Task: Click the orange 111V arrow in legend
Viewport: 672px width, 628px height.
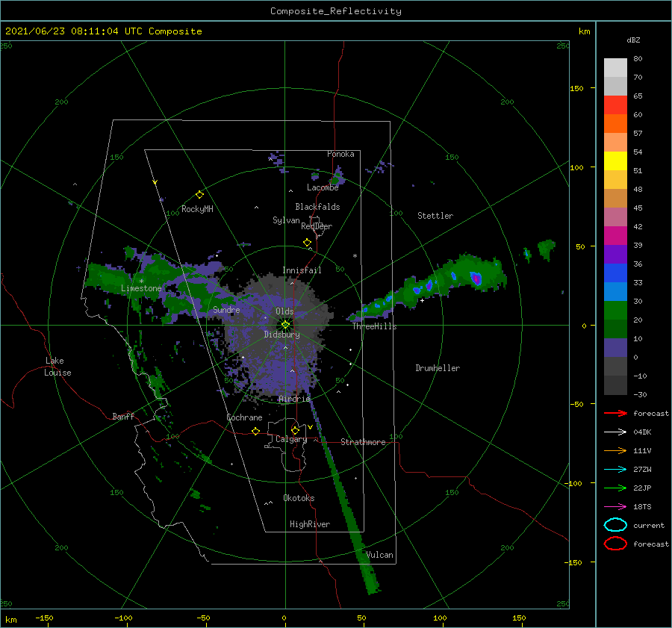Action: pyautogui.click(x=615, y=450)
